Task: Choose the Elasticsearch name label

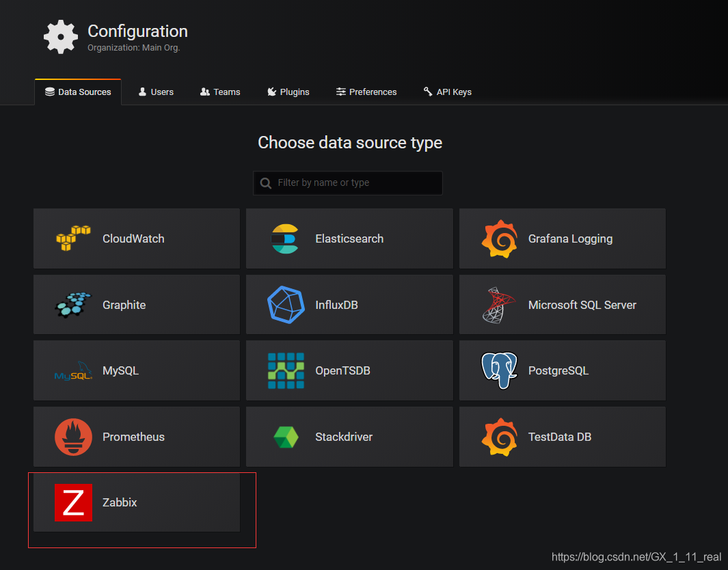Action: click(349, 239)
